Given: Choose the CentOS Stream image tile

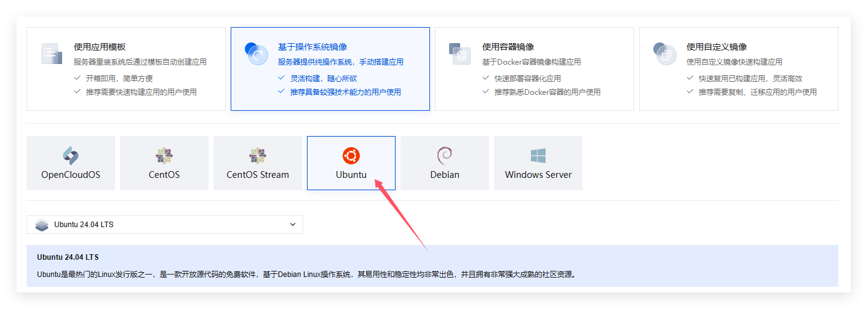Looking at the screenshot, I should tap(258, 163).
